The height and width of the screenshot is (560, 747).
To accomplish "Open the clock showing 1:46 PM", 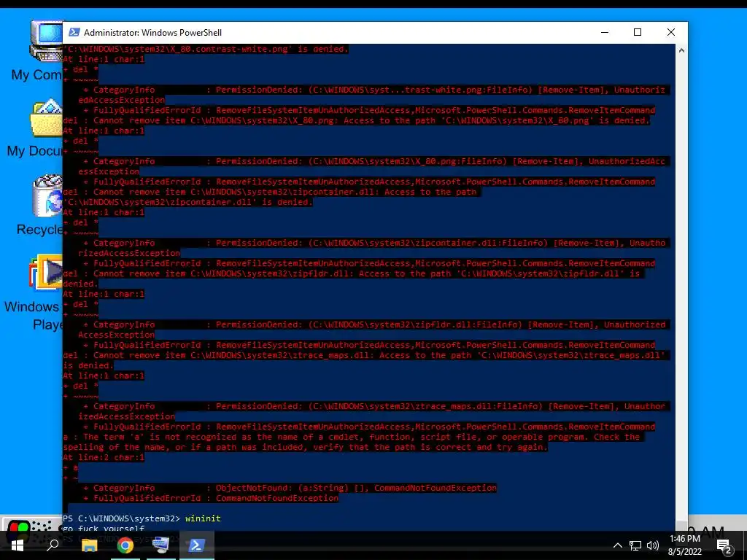I will (685, 545).
